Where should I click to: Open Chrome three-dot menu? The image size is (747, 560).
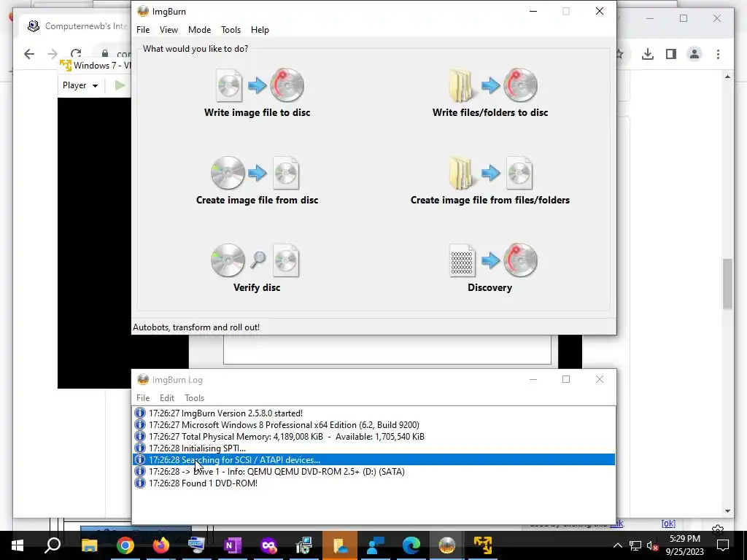(718, 54)
